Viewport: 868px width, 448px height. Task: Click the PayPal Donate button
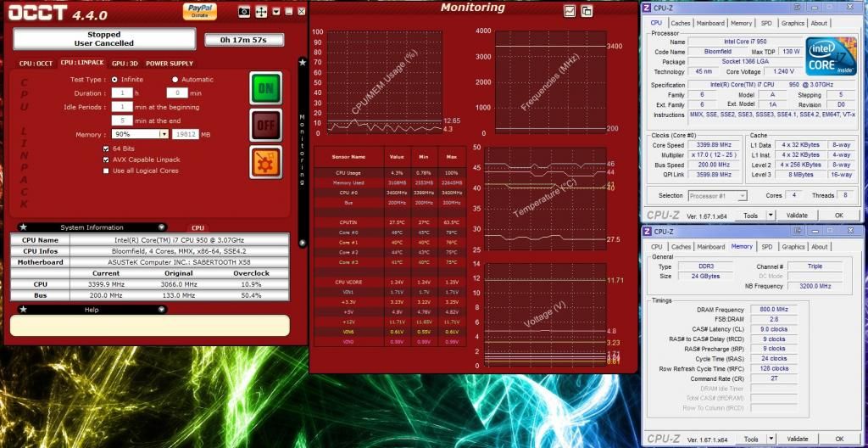[200, 11]
